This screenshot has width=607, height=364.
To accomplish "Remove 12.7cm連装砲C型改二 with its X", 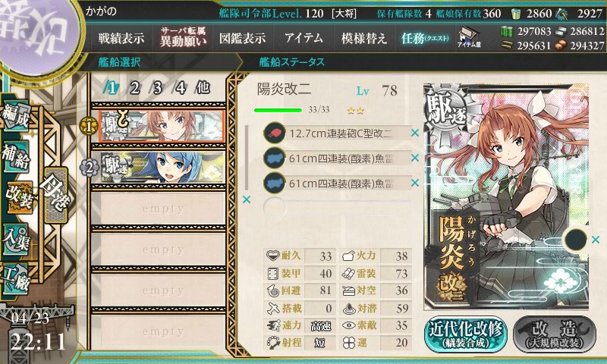I will click(414, 133).
